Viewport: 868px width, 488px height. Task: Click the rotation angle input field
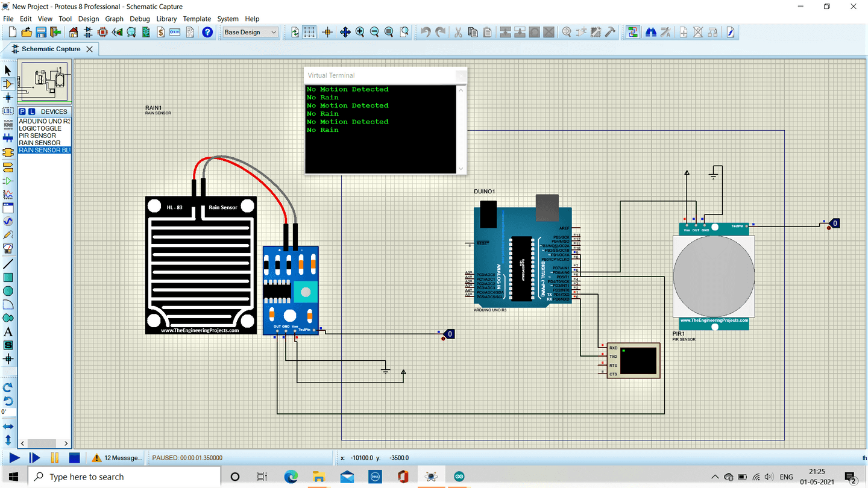coord(8,412)
